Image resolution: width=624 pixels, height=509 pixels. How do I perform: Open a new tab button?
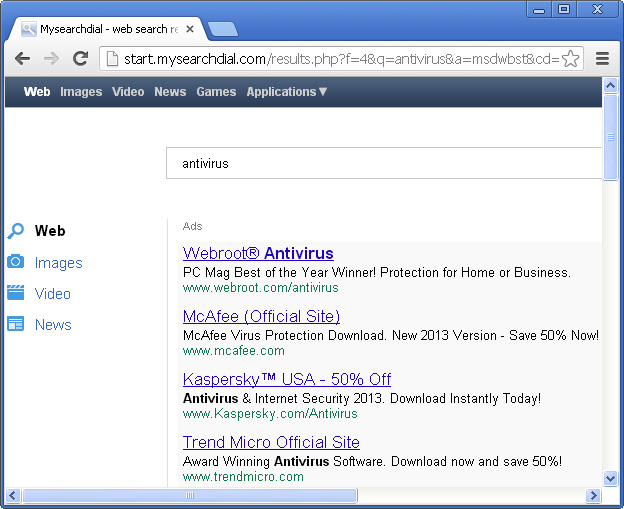[223, 29]
